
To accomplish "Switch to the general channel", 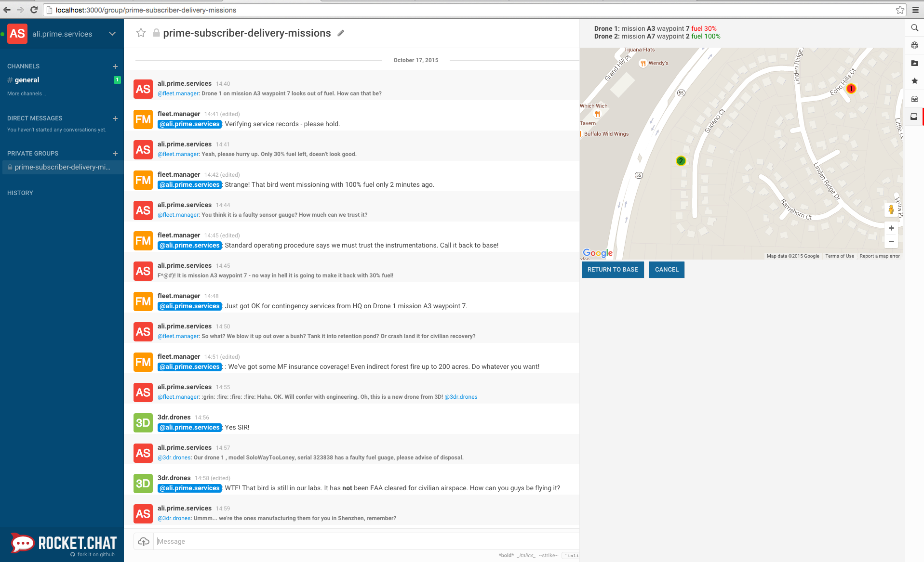I will click(x=27, y=80).
